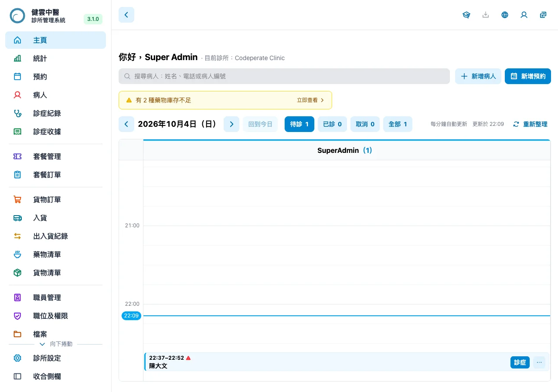The height and width of the screenshot is (392, 558).
Task: Open 職位及權限 roles and permissions
Action: [x=55, y=316]
